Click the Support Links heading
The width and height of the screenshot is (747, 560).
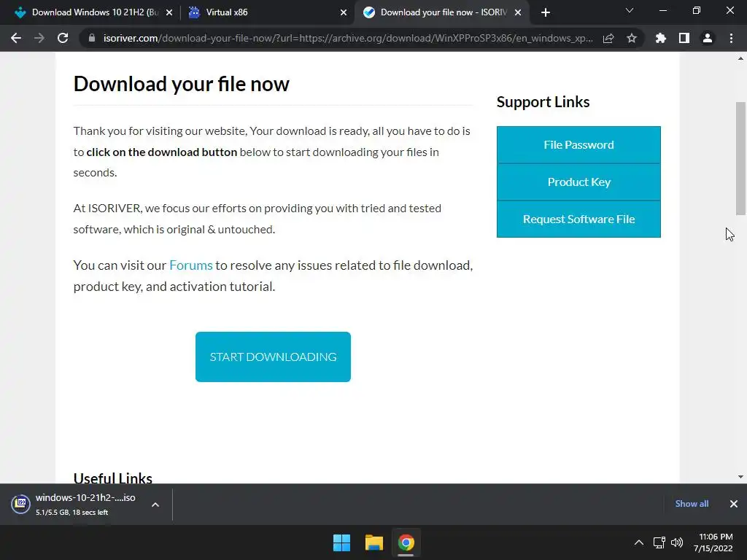pyautogui.click(x=543, y=102)
